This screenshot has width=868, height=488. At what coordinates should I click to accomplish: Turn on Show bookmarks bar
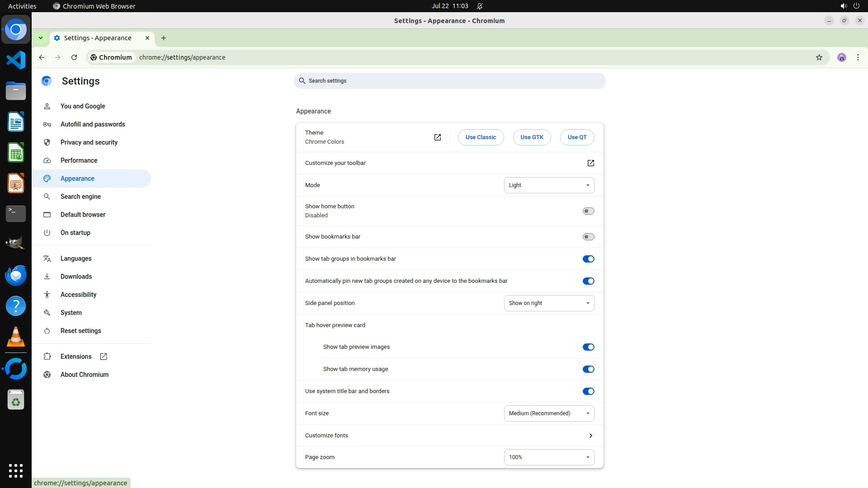(x=588, y=237)
